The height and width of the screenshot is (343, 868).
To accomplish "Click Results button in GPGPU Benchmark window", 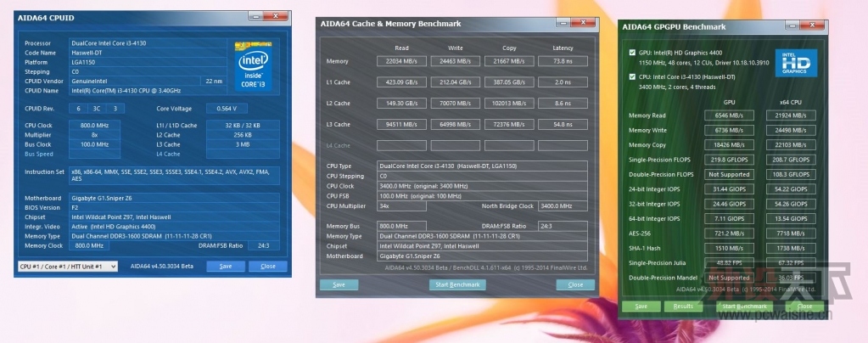I will tap(682, 306).
